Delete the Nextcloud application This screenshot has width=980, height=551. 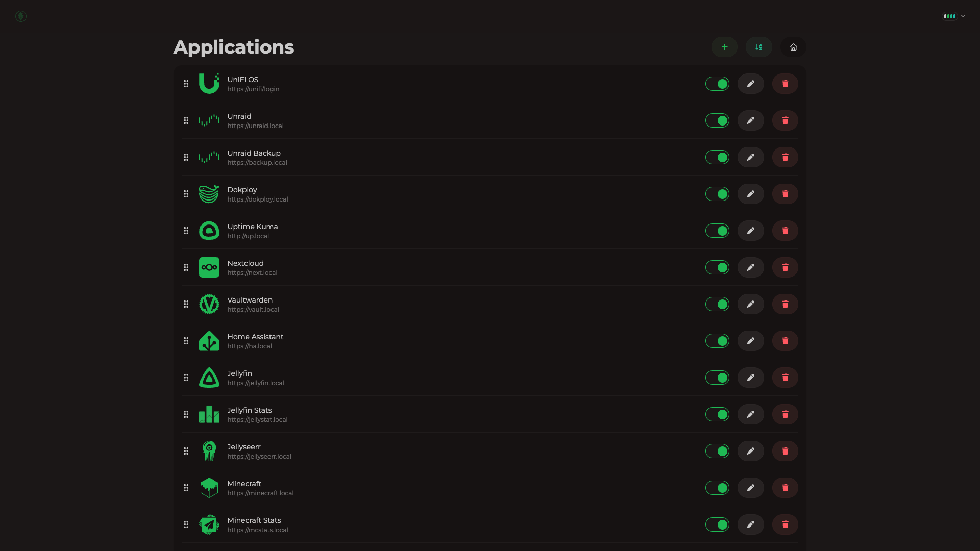tap(785, 267)
